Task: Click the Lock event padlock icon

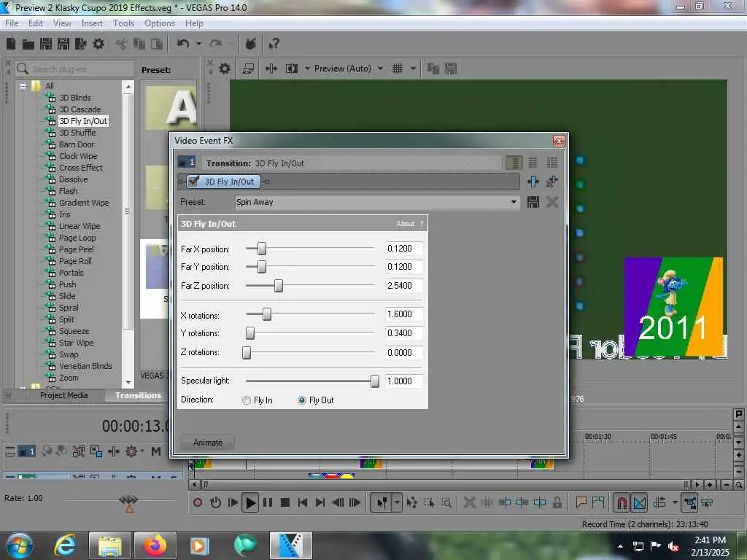Action: (557, 502)
